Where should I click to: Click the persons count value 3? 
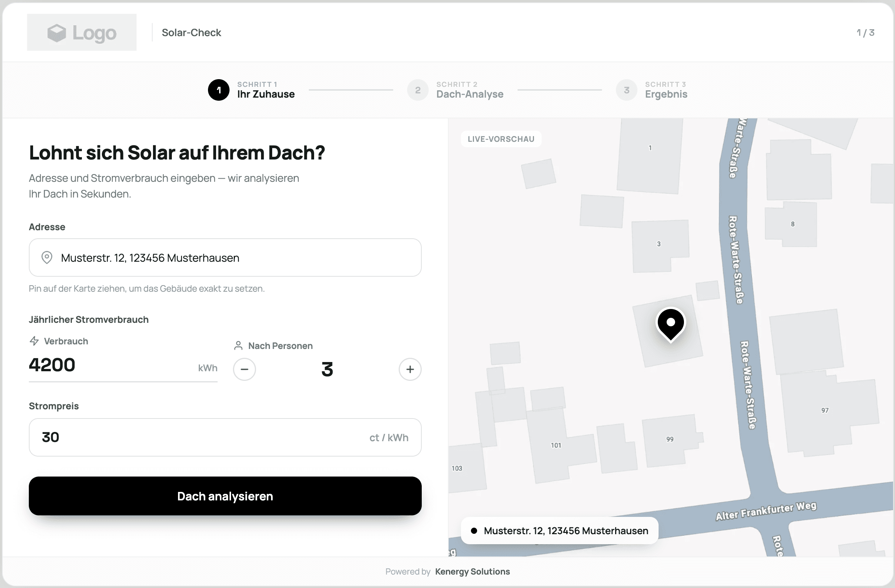(x=327, y=369)
